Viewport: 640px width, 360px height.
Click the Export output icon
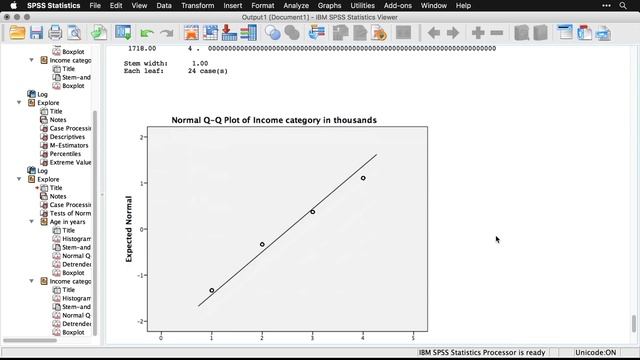click(x=99, y=33)
